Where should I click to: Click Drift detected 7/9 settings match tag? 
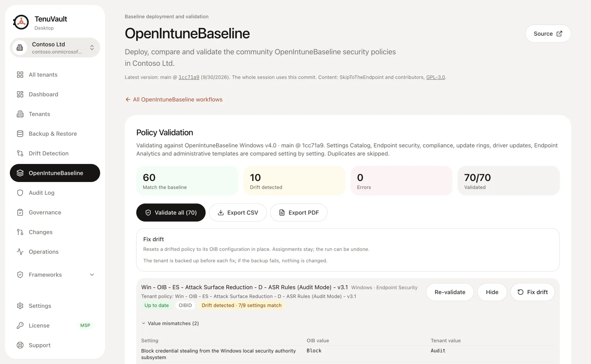pyautogui.click(x=242, y=305)
